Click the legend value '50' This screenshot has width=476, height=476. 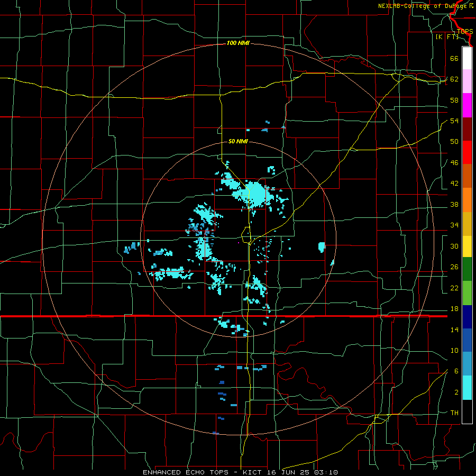coord(454,142)
